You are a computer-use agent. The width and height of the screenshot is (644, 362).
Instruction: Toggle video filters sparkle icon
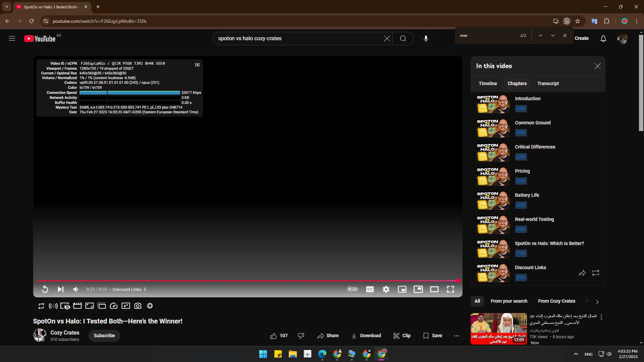click(125, 306)
